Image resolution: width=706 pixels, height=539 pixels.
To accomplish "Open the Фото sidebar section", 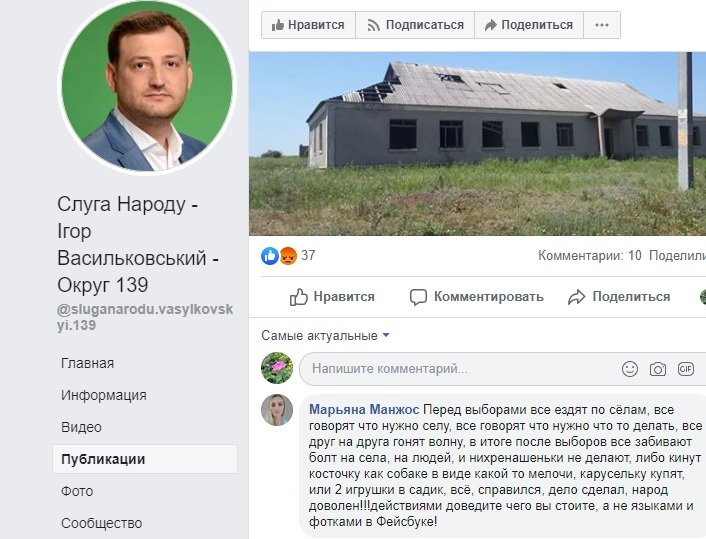I will pos(77,491).
